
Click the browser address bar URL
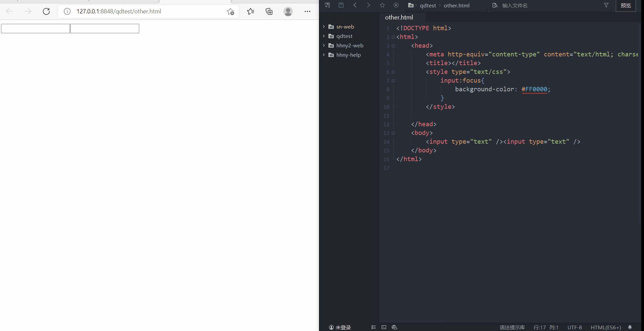click(x=119, y=11)
